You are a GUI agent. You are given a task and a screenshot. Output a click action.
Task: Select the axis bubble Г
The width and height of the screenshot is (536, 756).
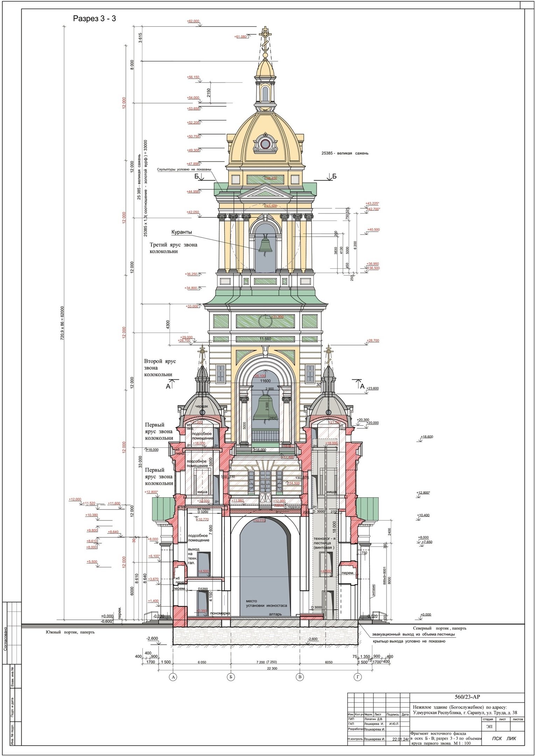pos(358,678)
